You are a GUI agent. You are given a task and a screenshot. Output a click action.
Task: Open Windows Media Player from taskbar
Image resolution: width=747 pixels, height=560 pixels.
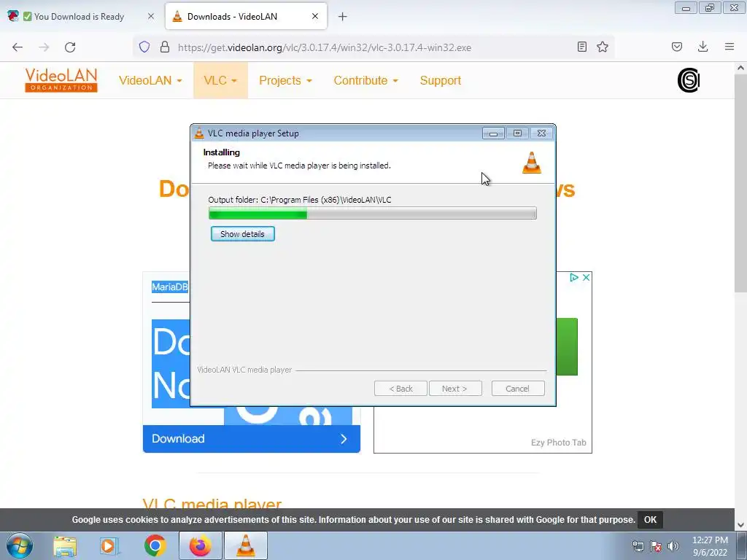pos(109,545)
